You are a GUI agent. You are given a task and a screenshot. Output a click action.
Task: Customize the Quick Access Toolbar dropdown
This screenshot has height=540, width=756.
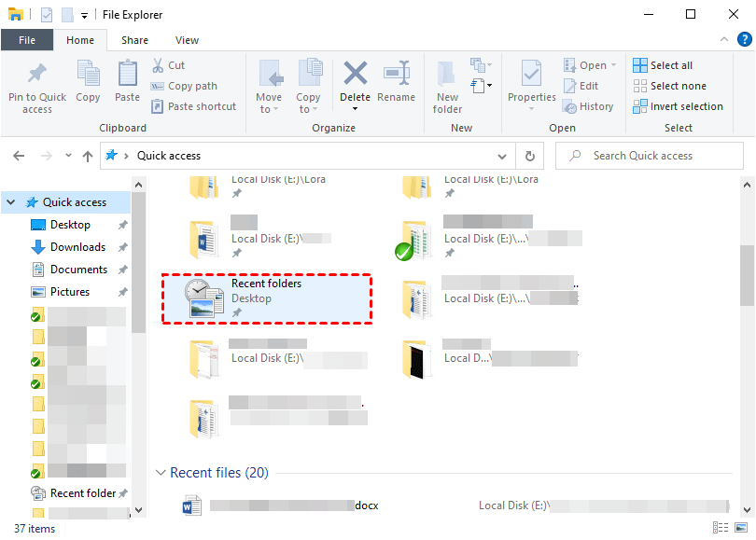coord(84,16)
